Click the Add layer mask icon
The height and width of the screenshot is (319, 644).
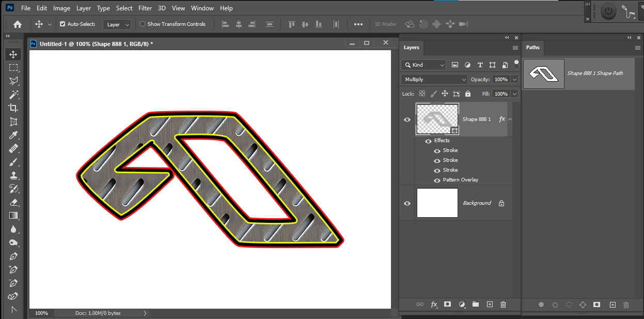[x=447, y=305]
